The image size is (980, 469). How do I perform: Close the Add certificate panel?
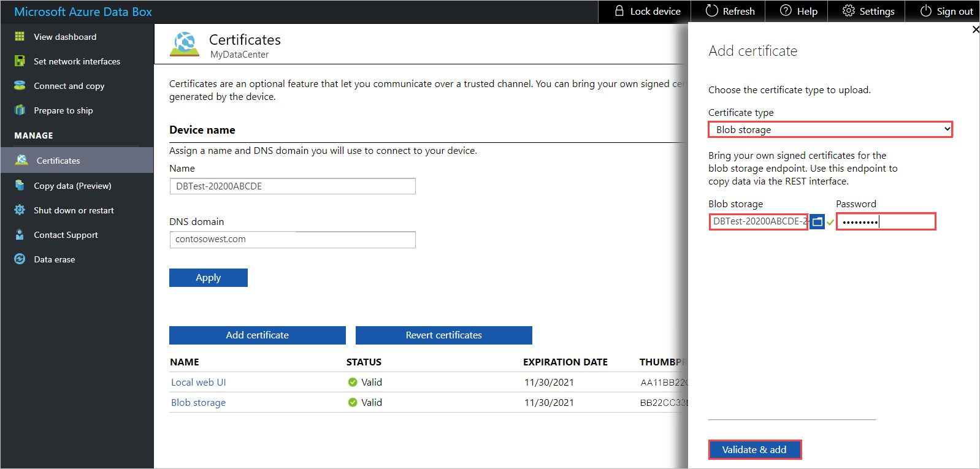(975, 29)
